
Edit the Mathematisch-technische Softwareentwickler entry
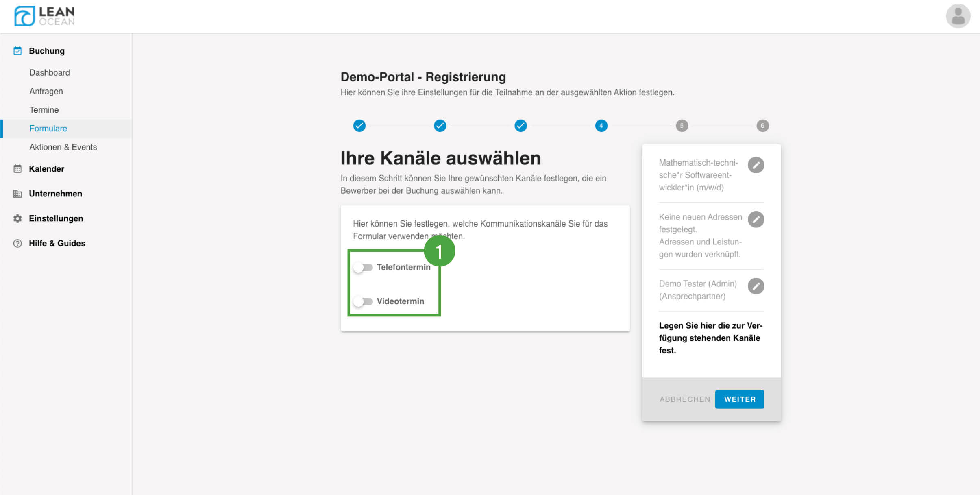(x=756, y=165)
